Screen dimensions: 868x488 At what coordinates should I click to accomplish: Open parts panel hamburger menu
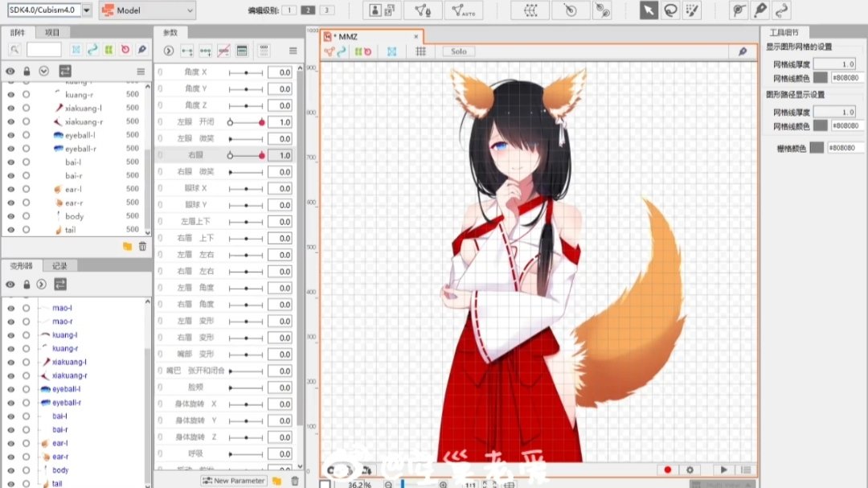point(141,72)
